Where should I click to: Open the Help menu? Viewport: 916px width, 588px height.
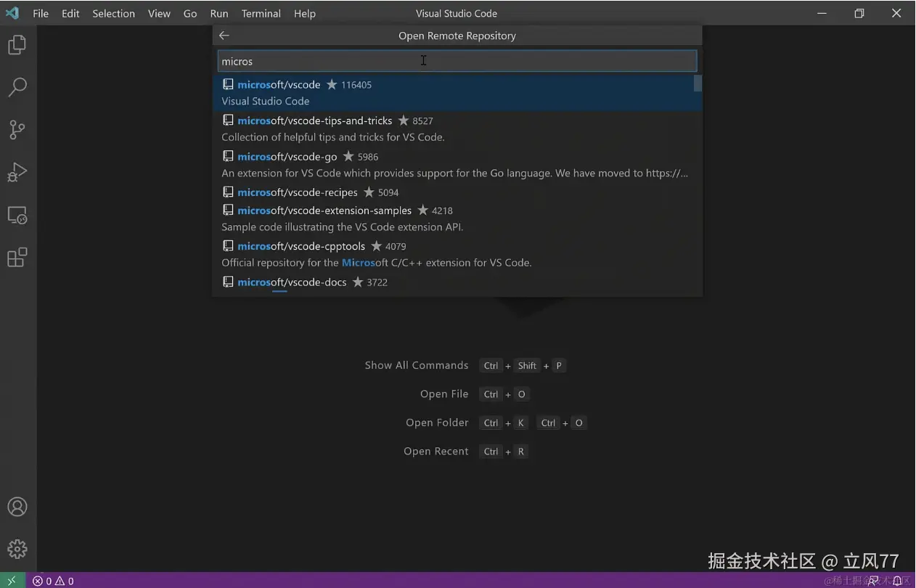click(304, 13)
